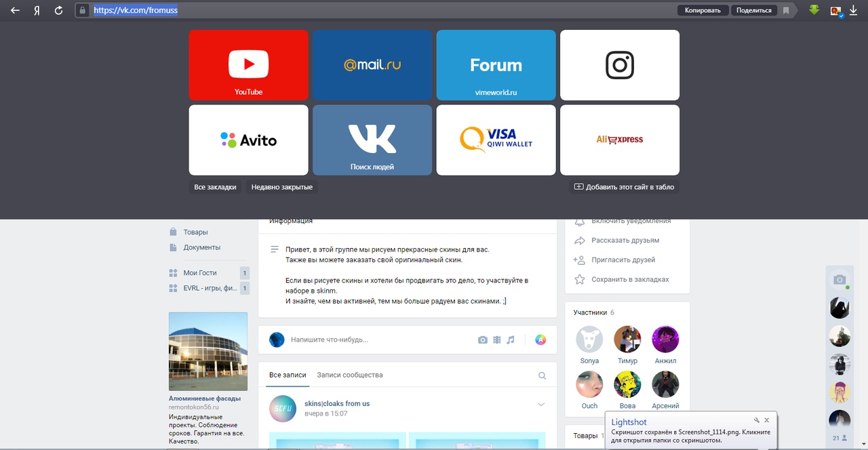This screenshot has width=868, height=450.
Task: Click the padlock site security icon
Action: (82, 10)
